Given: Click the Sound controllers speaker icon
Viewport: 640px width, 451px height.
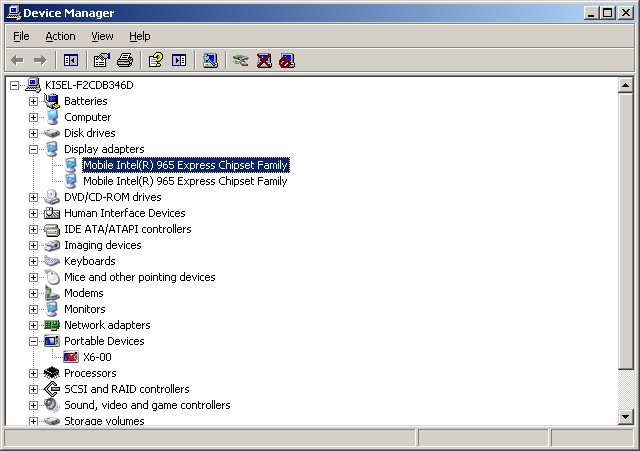Looking at the screenshot, I should 52,405.
